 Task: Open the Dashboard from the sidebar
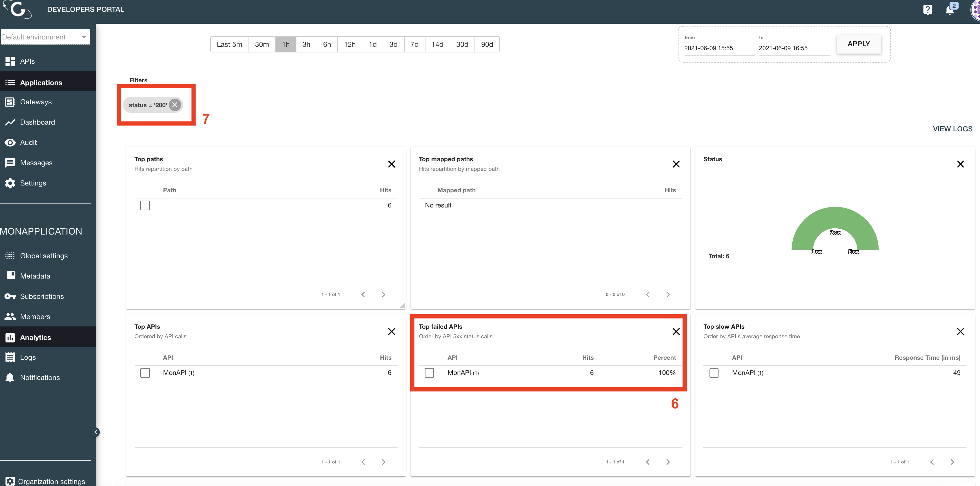(x=37, y=122)
